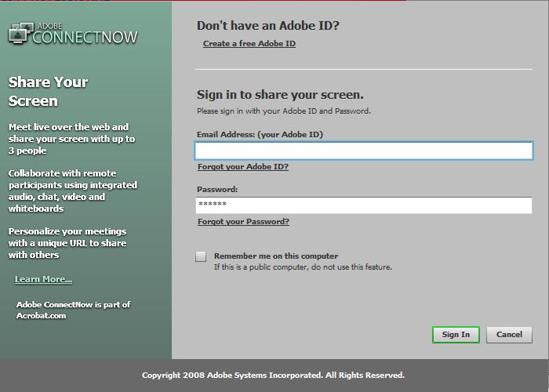The height and width of the screenshot is (392, 549).
Task: Click the Sign in to share your screen heading
Action: point(279,95)
